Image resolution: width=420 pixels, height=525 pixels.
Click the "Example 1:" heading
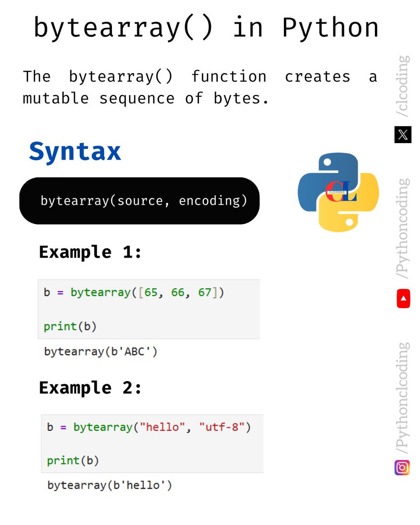pyautogui.click(x=91, y=252)
